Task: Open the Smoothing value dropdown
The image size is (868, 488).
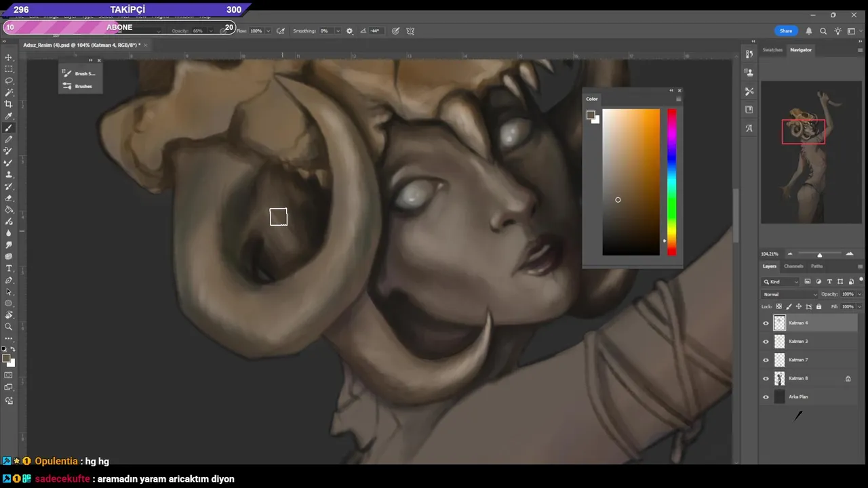Action: coord(338,31)
